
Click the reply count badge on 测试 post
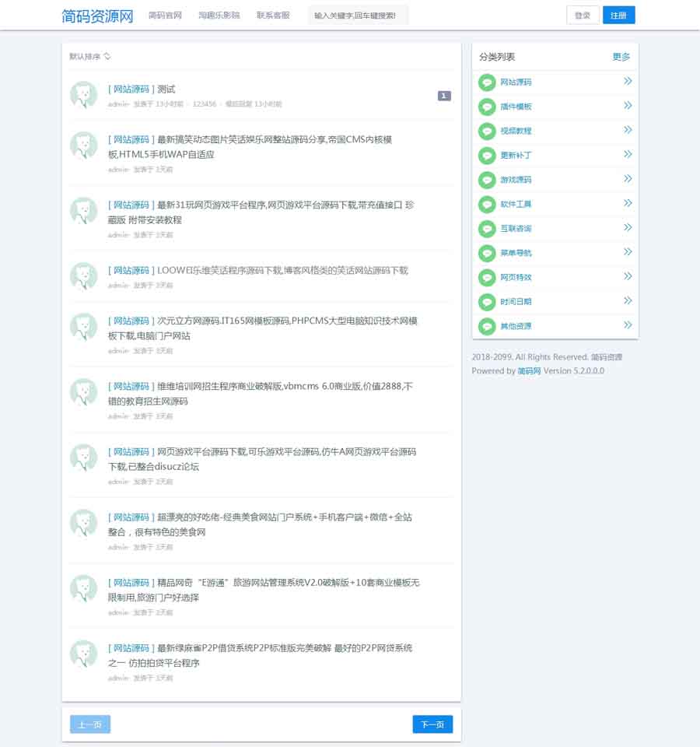click(x=444, y=96)
